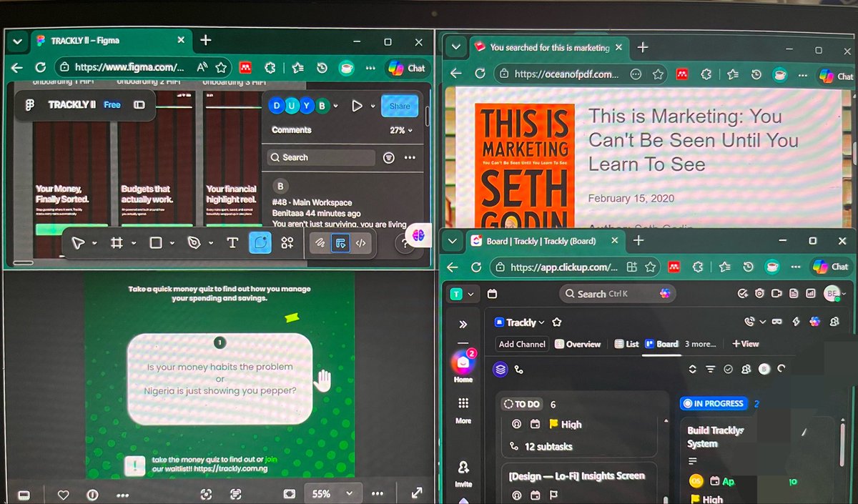Click the scan text icon in photo viewer
The image size is (858, 504).
236,494
